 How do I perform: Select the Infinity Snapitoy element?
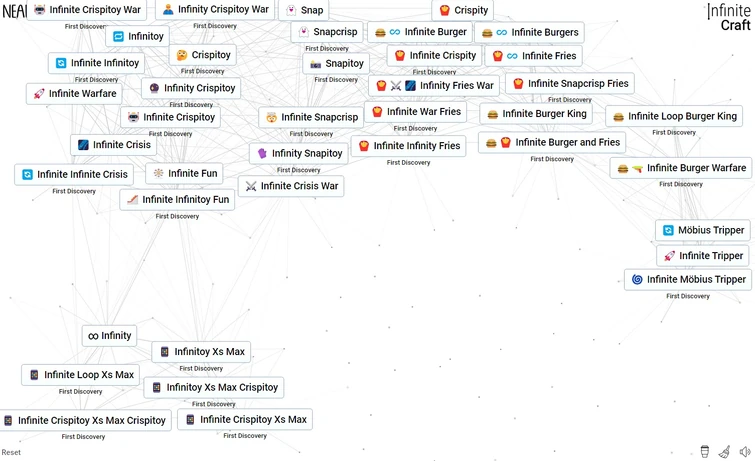point(299,154)
